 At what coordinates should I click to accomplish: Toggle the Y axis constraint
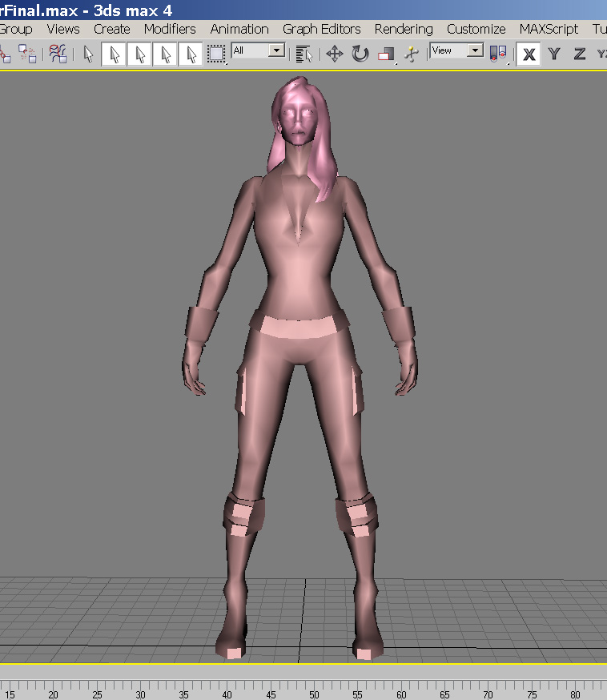(x=553, y=54)
